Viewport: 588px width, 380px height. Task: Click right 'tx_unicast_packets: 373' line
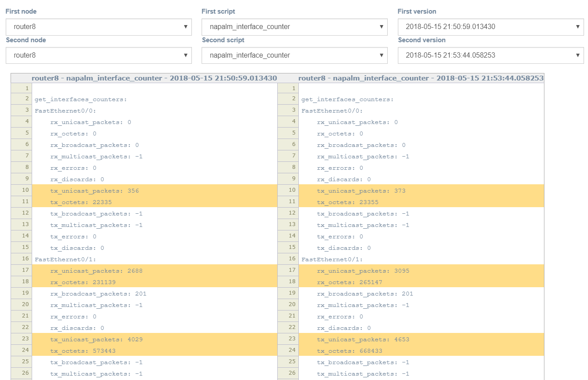(421, 190)
